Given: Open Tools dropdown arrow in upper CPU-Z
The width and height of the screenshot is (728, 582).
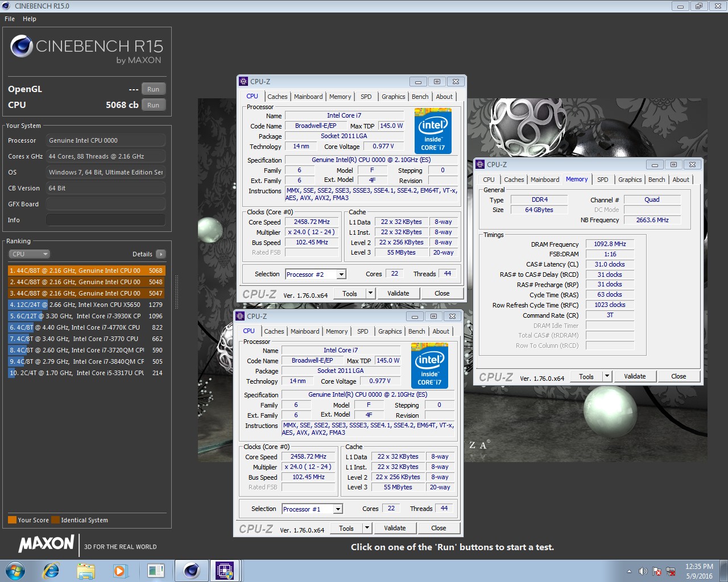Looking at the screenshot, I should click(370, 293).
